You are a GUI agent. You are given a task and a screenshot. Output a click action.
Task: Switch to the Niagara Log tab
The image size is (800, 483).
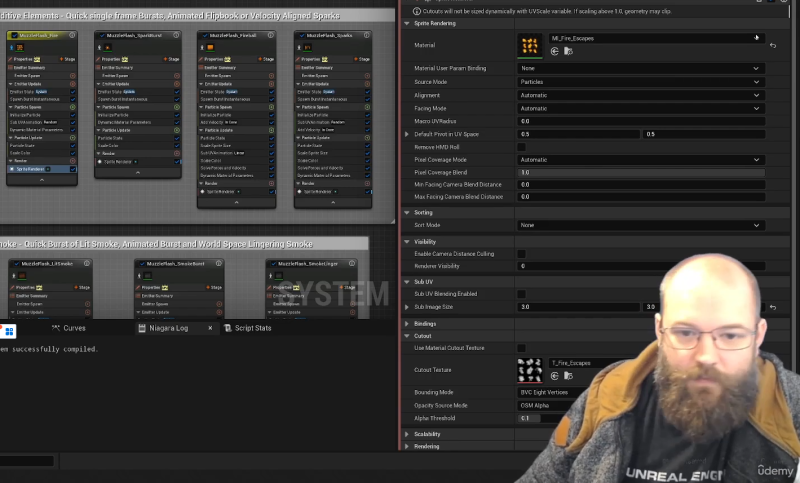tap(168, 328)
